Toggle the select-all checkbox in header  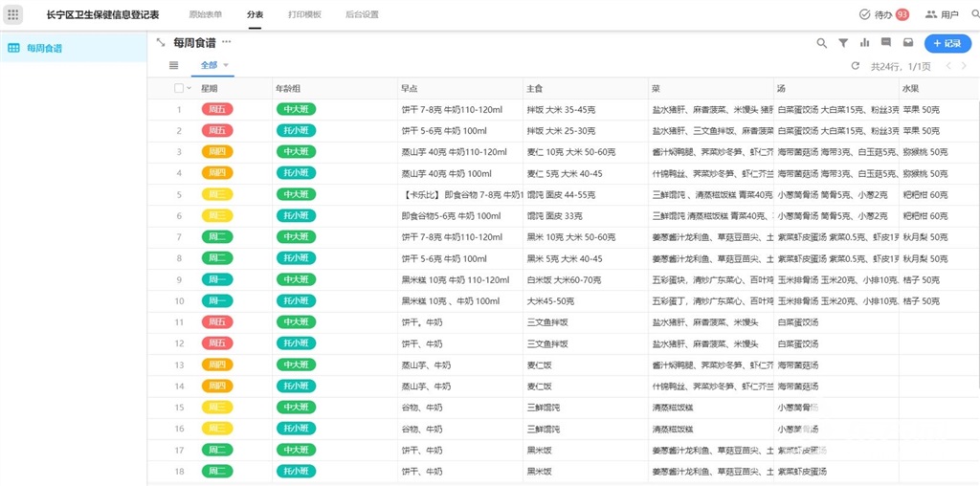(x=178, y=88)
